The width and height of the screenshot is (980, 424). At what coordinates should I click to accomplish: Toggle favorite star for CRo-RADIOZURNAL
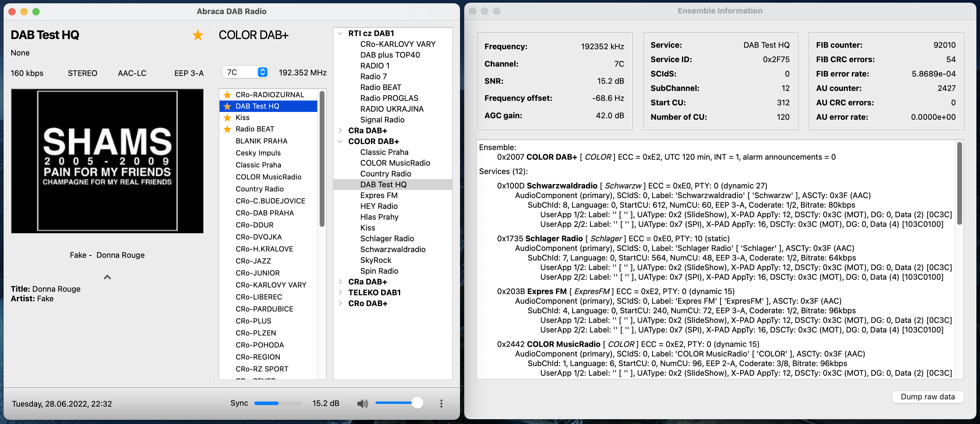(228, 95)
